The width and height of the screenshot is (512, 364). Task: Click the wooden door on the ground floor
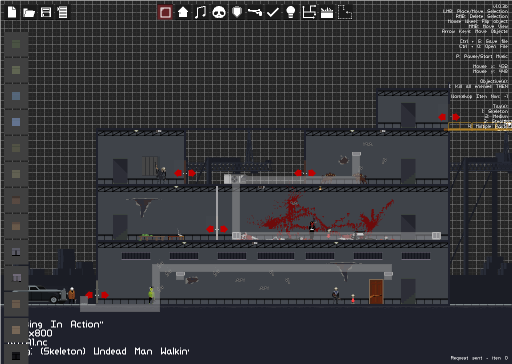tap(376, 292)
